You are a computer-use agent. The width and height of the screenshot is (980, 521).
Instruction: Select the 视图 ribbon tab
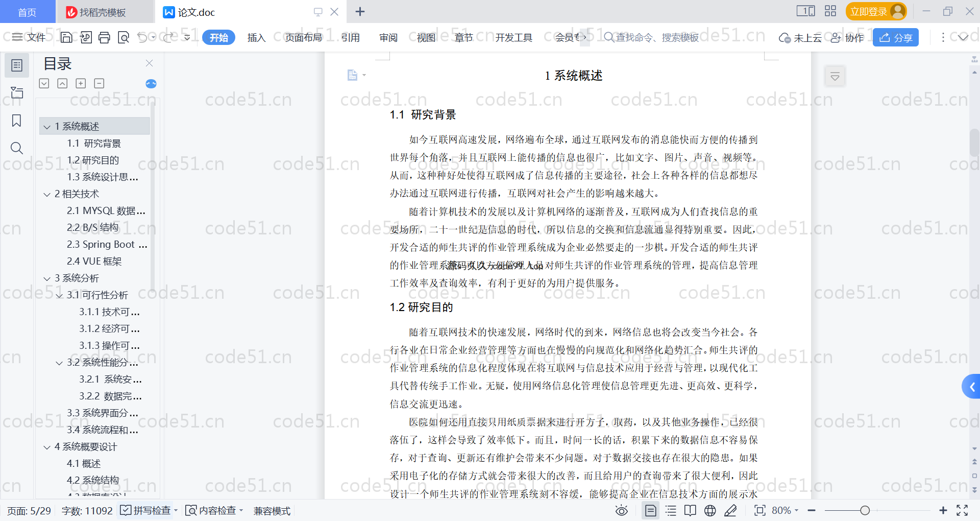(426, 37)
